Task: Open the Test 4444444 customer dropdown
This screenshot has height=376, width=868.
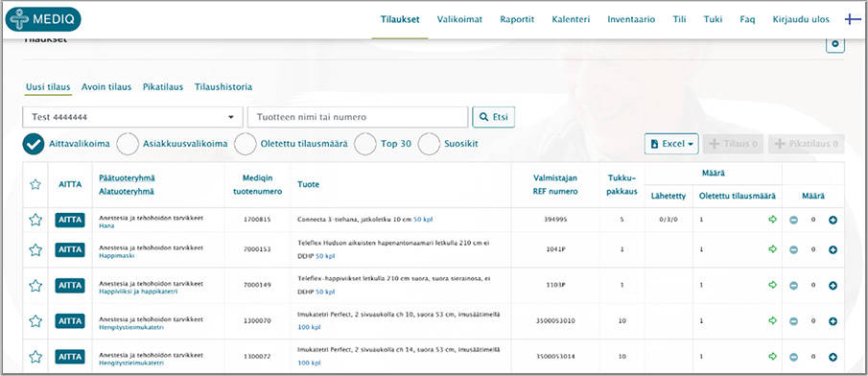Action: click(x=133, y=117)
